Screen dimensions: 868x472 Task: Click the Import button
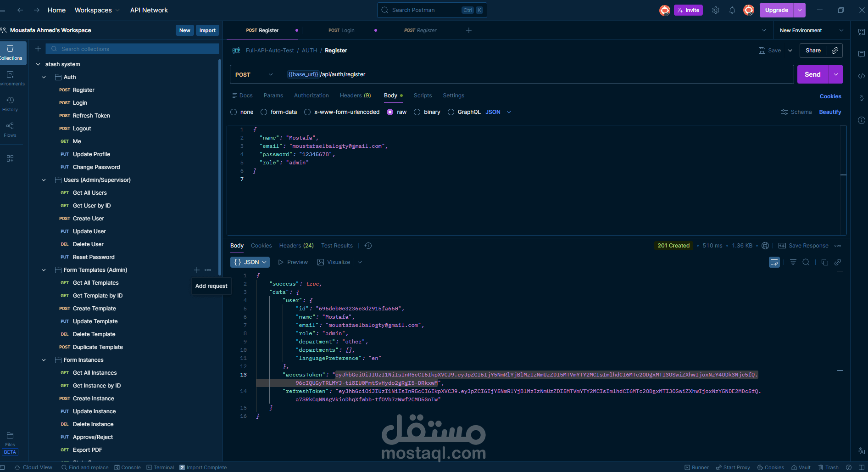(207, 30)
